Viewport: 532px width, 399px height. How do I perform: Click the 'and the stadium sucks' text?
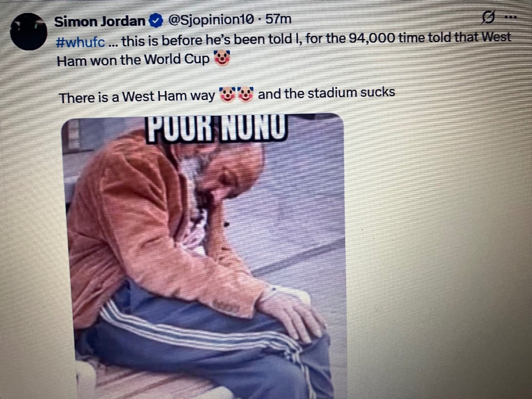(326, 94)
